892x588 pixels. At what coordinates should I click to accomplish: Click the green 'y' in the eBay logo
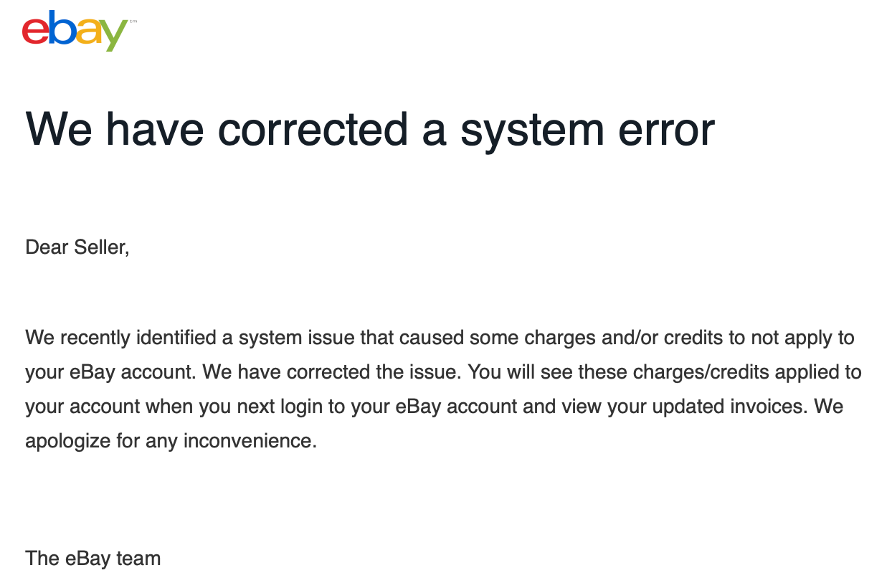click(113, 36)
